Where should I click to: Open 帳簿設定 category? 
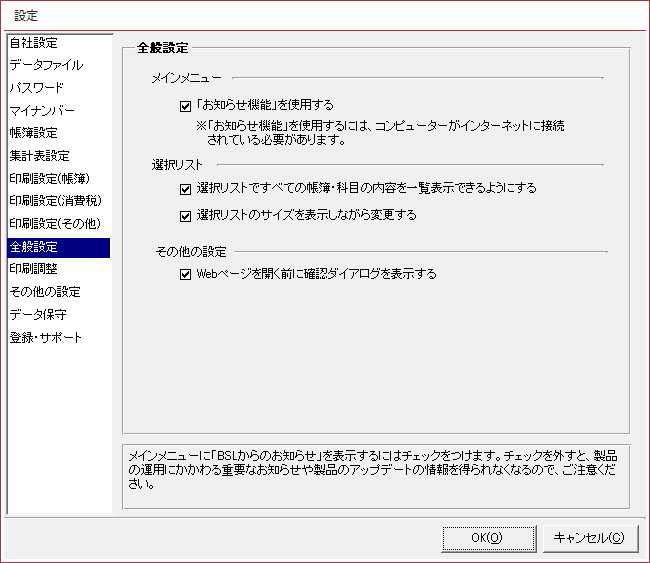[34, 133]
